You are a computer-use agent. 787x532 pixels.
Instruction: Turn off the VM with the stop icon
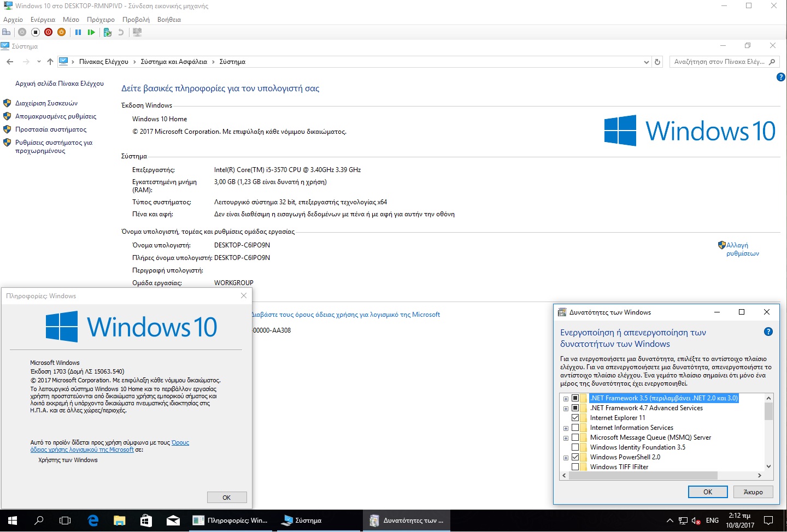point(35,32)
